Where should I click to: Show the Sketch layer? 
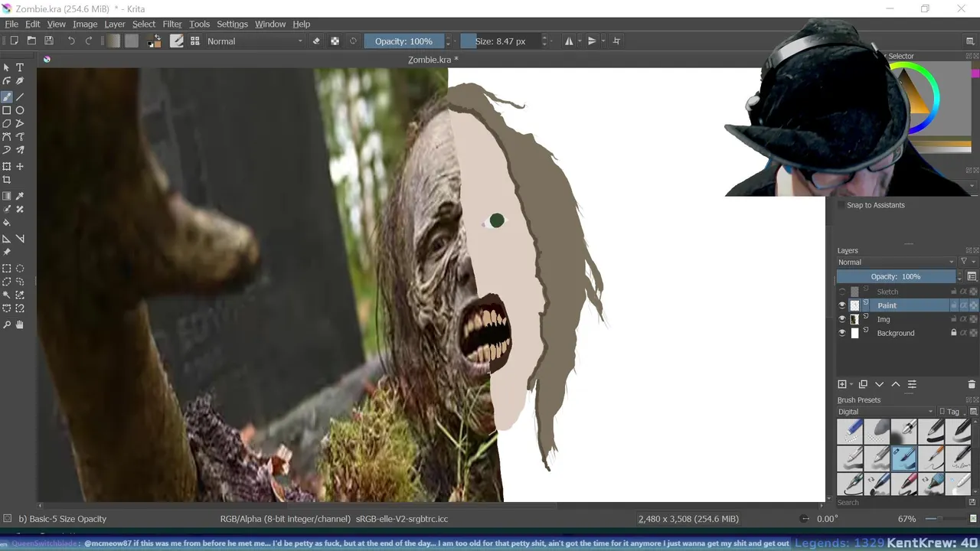[x=842, y=292]
